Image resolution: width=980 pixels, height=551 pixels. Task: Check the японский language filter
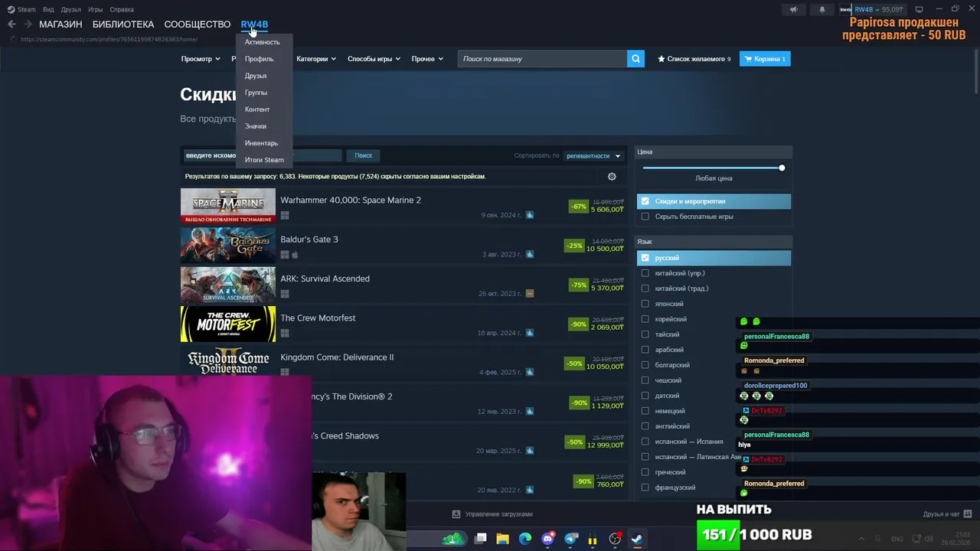645,304
